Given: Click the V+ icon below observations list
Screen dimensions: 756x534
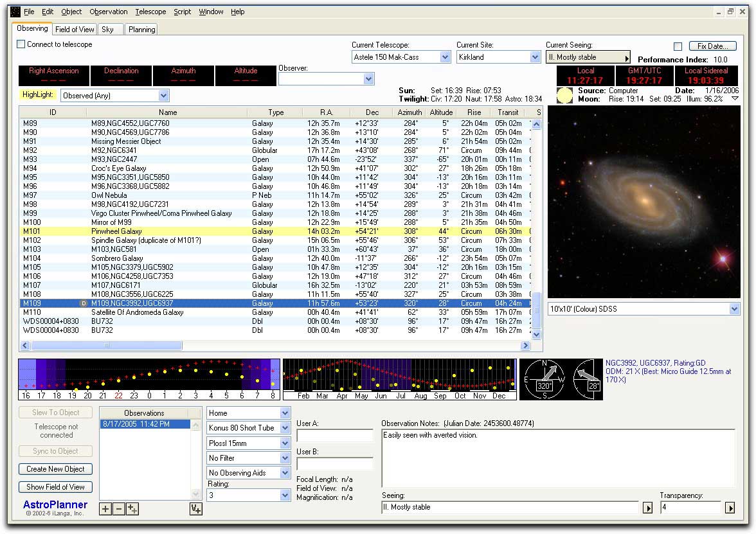Looking at the screenshot, I should point(196,510).
